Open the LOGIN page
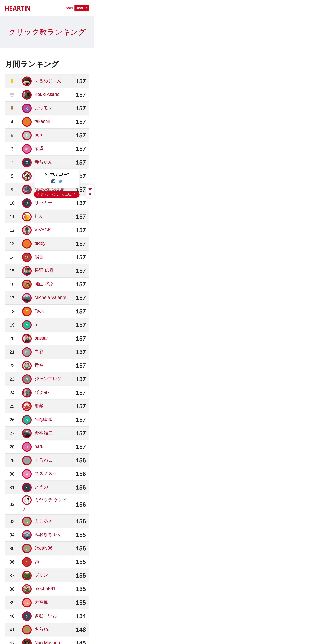The image size is (322, 644). (x=68, y=8)
